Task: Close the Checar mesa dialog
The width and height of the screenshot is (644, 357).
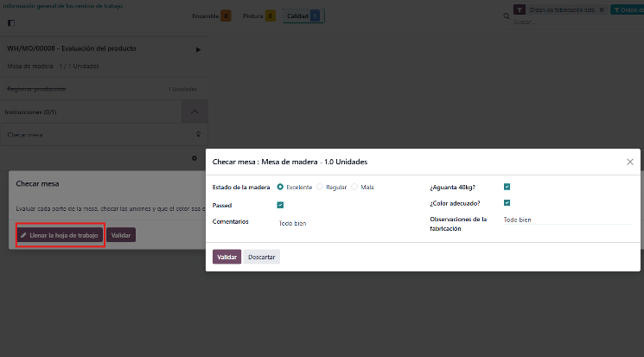Action: click(630, 162)
